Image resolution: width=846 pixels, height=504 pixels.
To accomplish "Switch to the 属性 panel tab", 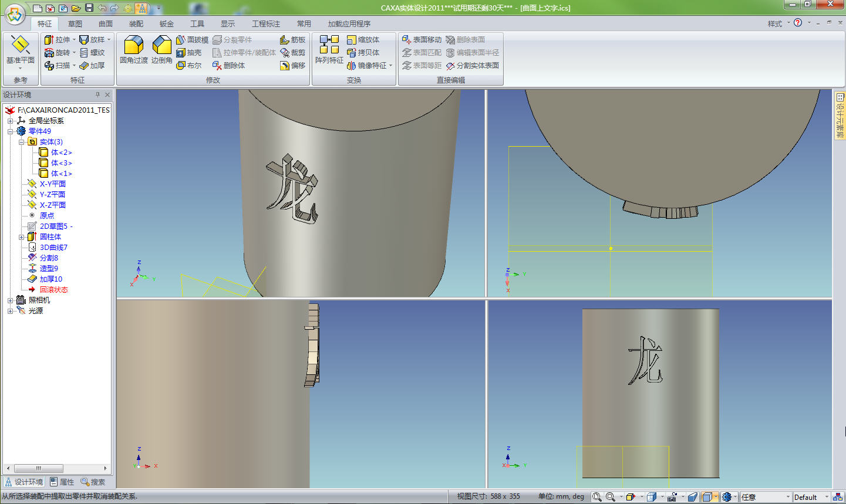I will click(x=62, y=482).
